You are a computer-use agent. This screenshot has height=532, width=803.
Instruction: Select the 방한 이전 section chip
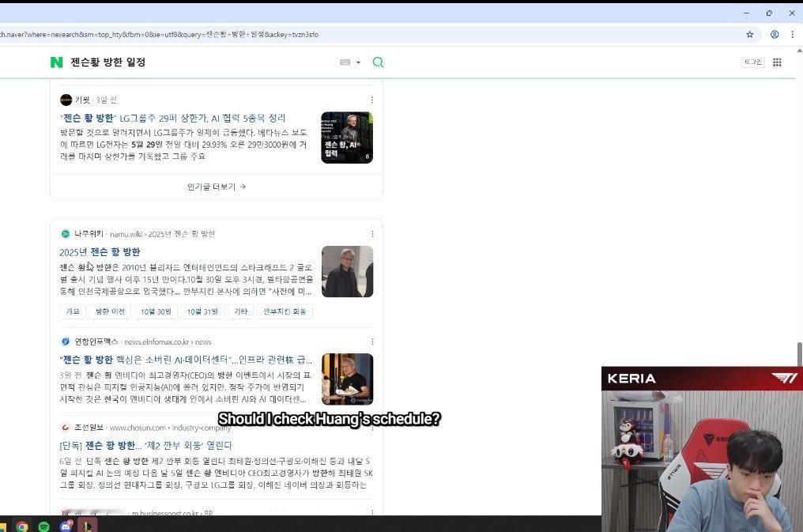(x=110, y=311)
